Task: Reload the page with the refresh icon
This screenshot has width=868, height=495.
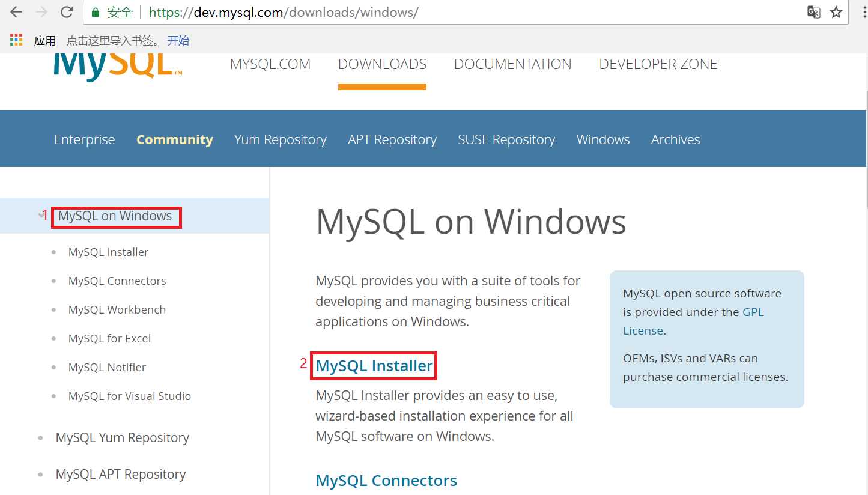Action: coord(67,12)
